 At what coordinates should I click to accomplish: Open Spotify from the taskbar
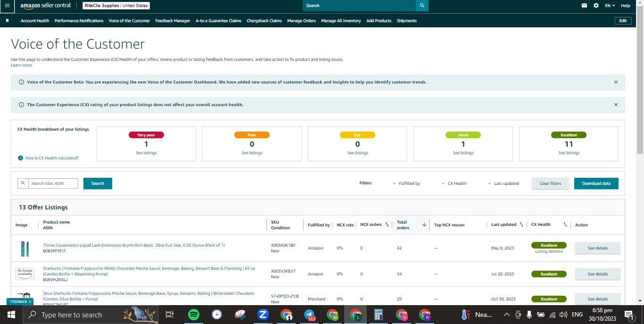pyautogui.click(x=193, y=315)
